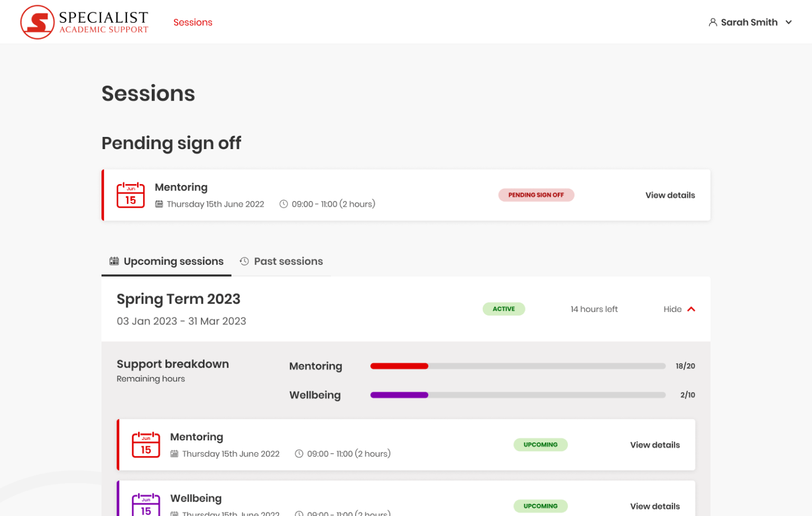The width and height of the screenshot is (812, 516).
Task: Click the Specialist Academic Support logo
Action: pos(85,22)
